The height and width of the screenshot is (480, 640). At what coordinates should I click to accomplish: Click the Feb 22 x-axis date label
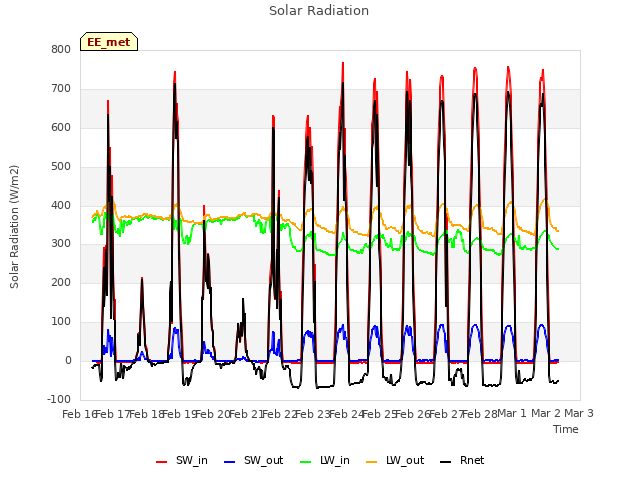coord(279,414)
